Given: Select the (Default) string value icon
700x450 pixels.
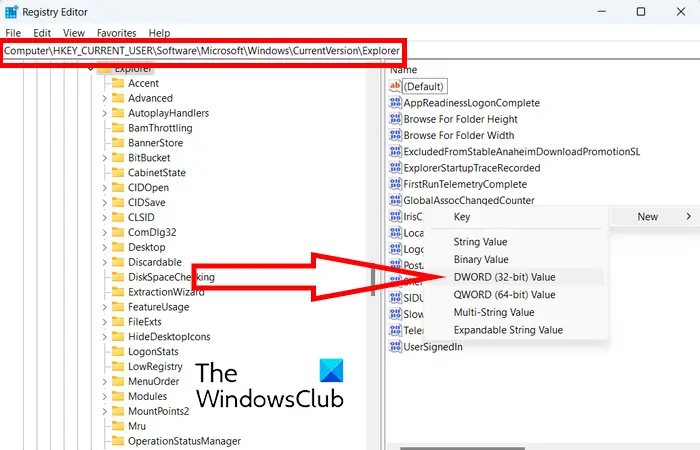Looking at the screenshot, I should point(395,86).
